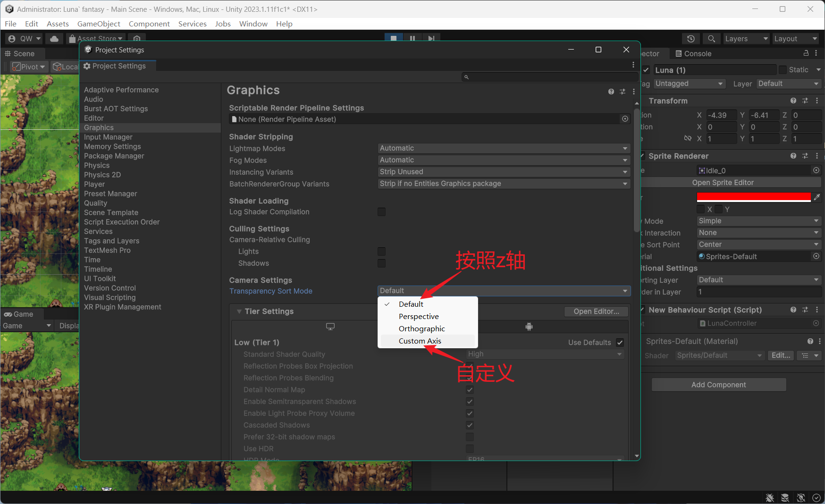Screen dimensions: 825x504
Task: Click the shader Edit button
Action: (781, 355)
